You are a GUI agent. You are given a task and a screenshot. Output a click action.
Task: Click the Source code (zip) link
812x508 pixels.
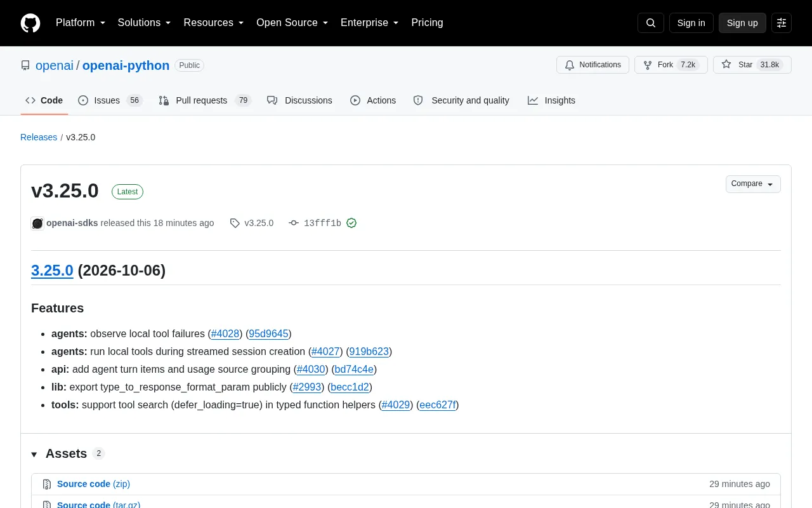(93, 484)
